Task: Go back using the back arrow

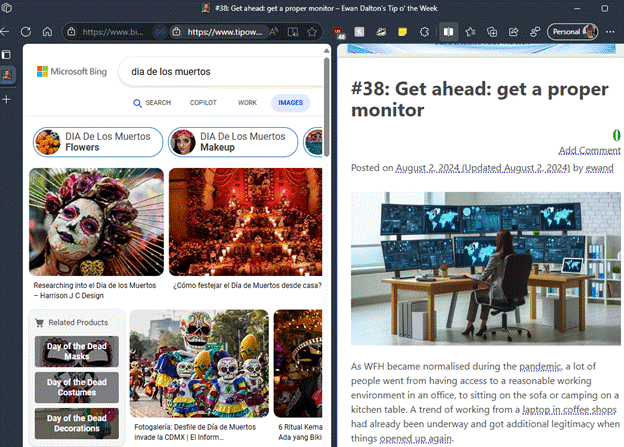Action: tap(5, 32)
